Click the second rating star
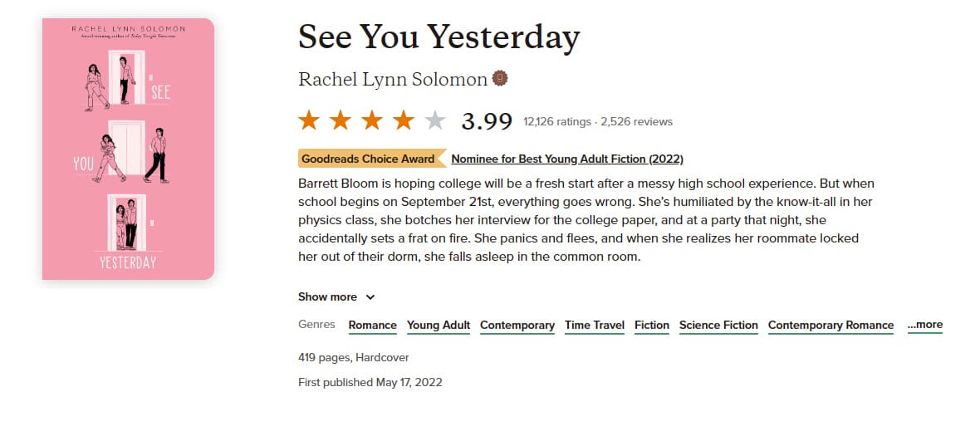The width and height of the screenshot is (980, 441). 341,121
